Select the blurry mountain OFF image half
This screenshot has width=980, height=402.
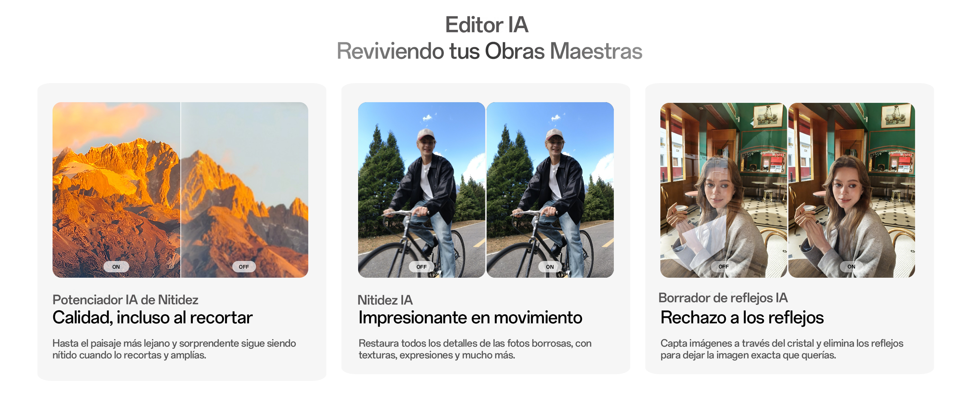coord(245,190)
